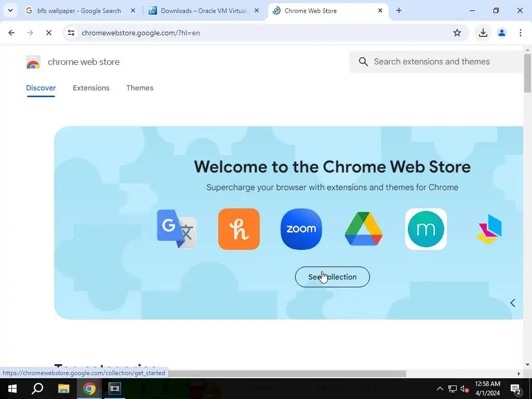Click the Chrome Web Store logo
The width and height of the screenshot is (532, 399).
point(33,62)
